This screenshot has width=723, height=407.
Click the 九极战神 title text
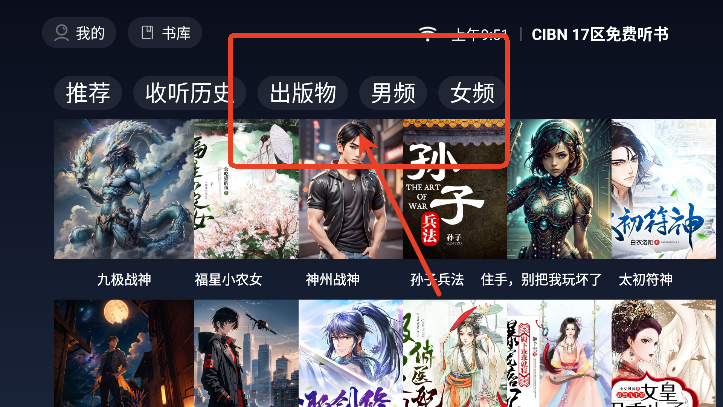124,279
